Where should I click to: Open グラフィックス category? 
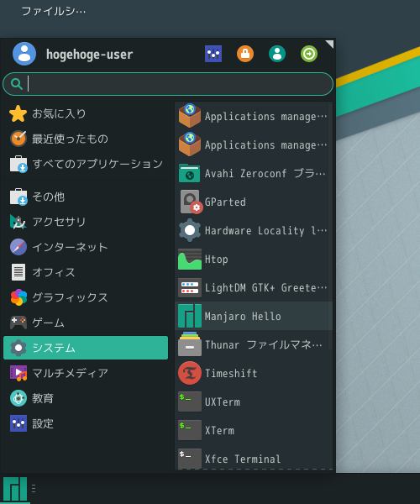pos(86,297)
